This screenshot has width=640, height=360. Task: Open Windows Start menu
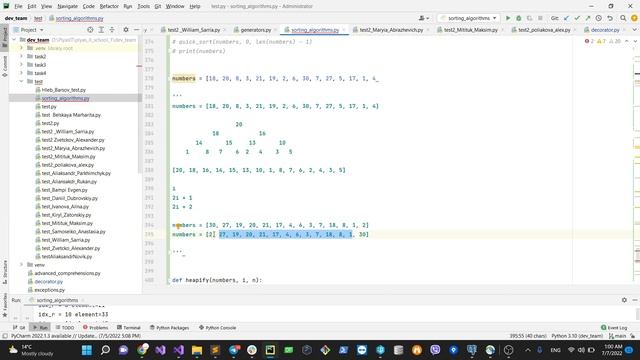(87, 350)
